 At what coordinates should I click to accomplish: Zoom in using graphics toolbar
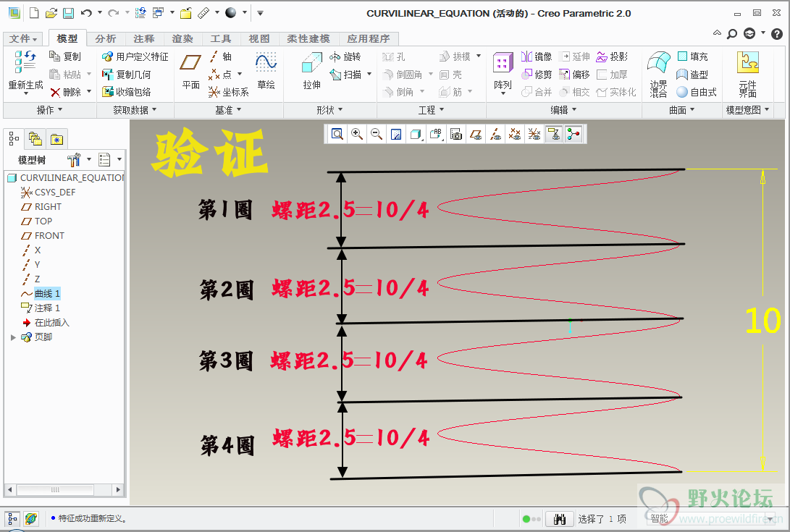coord(357,134)
